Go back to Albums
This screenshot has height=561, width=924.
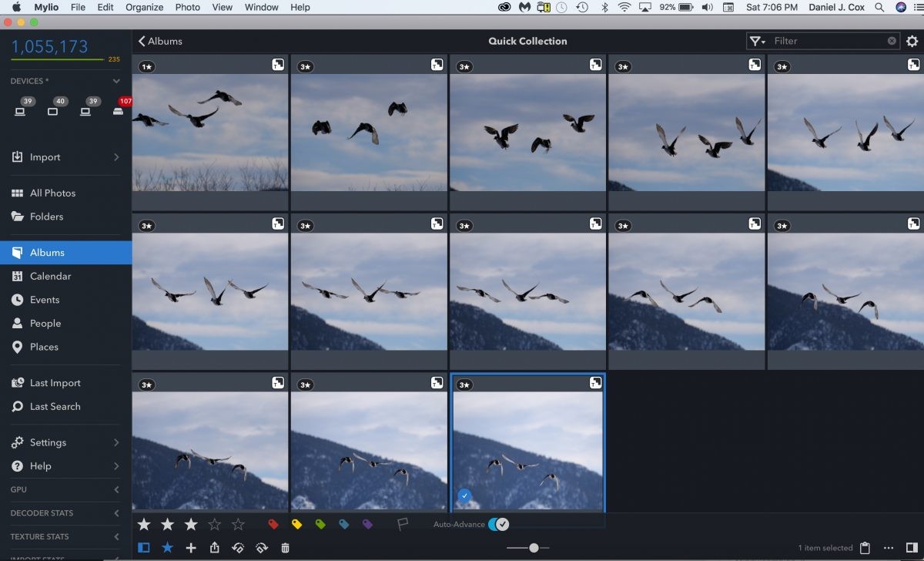coord(160,41)
